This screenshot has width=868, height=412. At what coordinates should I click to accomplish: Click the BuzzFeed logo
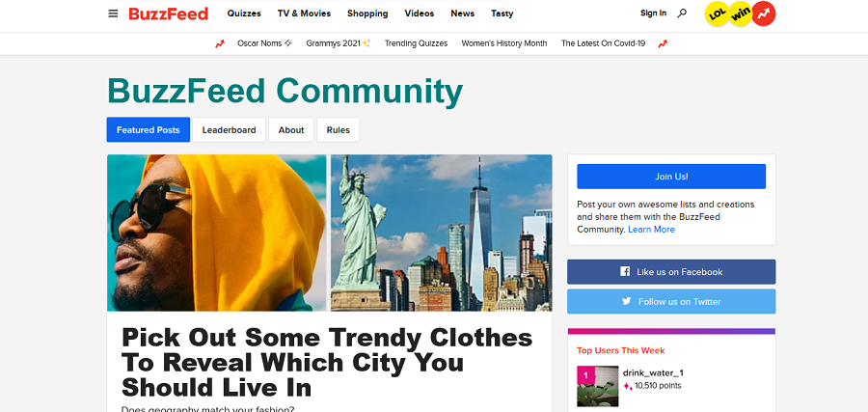(168, 14)
